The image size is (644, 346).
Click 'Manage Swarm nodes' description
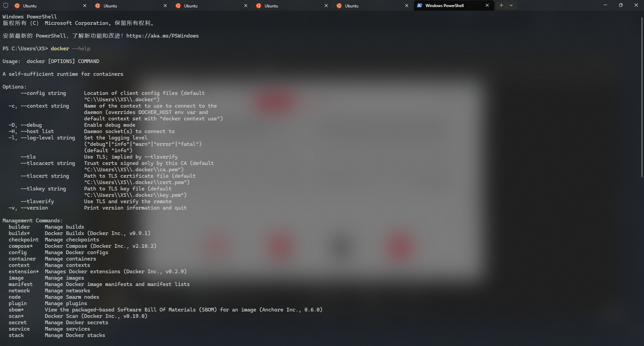point(72,297)
